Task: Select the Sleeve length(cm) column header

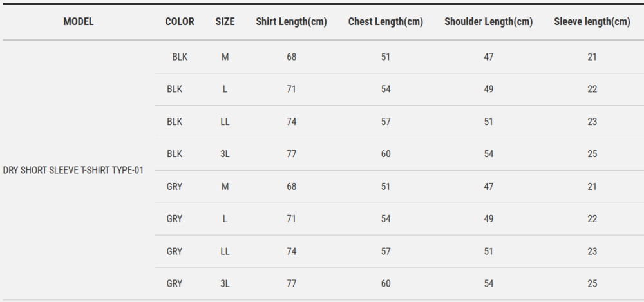Action: point(592,22)
